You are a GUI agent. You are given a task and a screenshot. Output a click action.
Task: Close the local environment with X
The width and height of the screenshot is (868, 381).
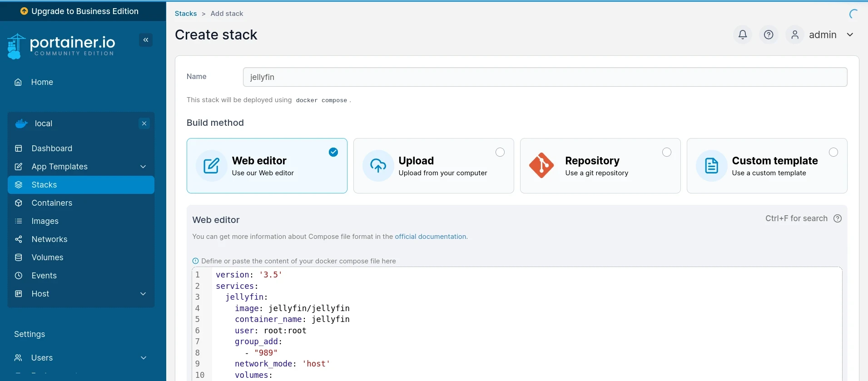coord(144,124)
